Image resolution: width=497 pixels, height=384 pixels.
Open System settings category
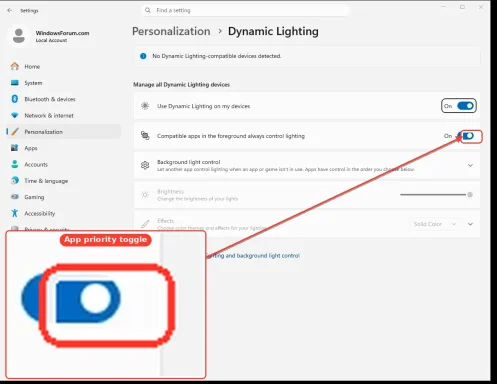(x=63, y=83)
